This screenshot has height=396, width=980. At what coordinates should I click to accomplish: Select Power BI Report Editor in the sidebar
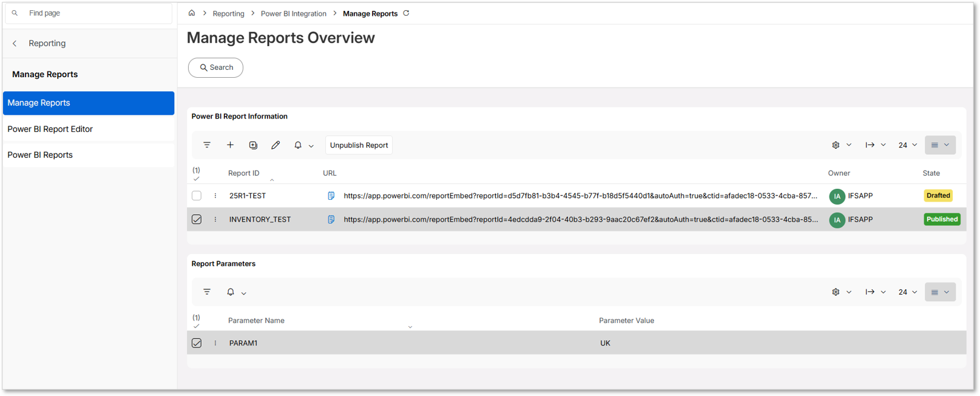click(x=50, y=129)
